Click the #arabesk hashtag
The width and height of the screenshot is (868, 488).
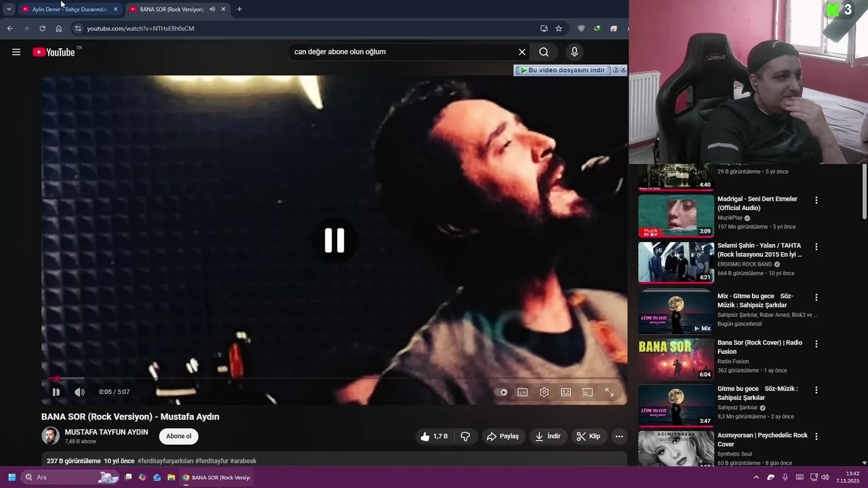coord(243,461)
